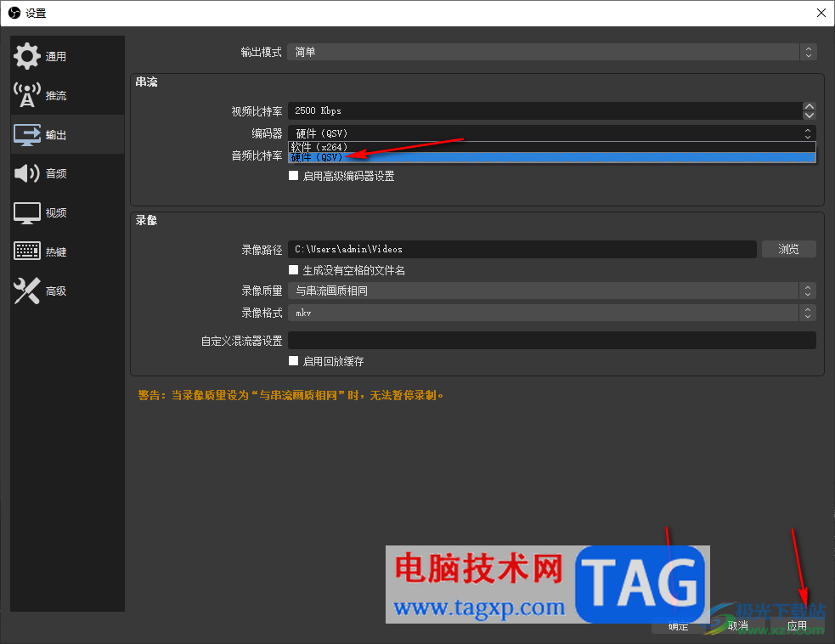Click the 录像路径 field C:\Users\admin\Videos
The image size is (835, 644).
tap(522, 249)
